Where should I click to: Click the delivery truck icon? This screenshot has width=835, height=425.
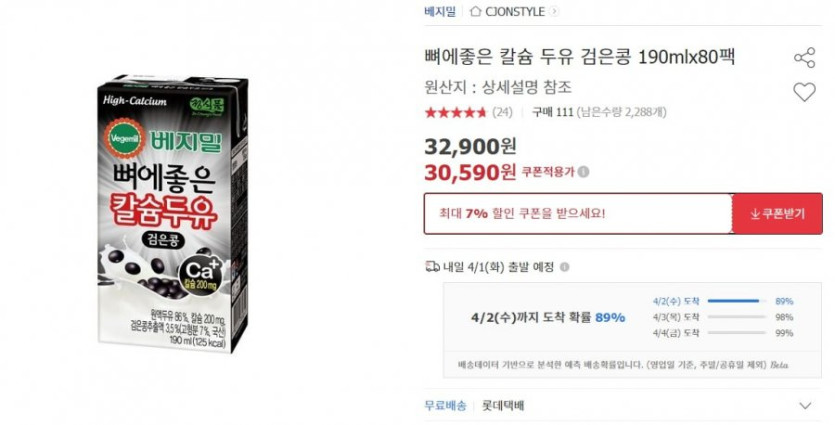(x=432, y=266)
